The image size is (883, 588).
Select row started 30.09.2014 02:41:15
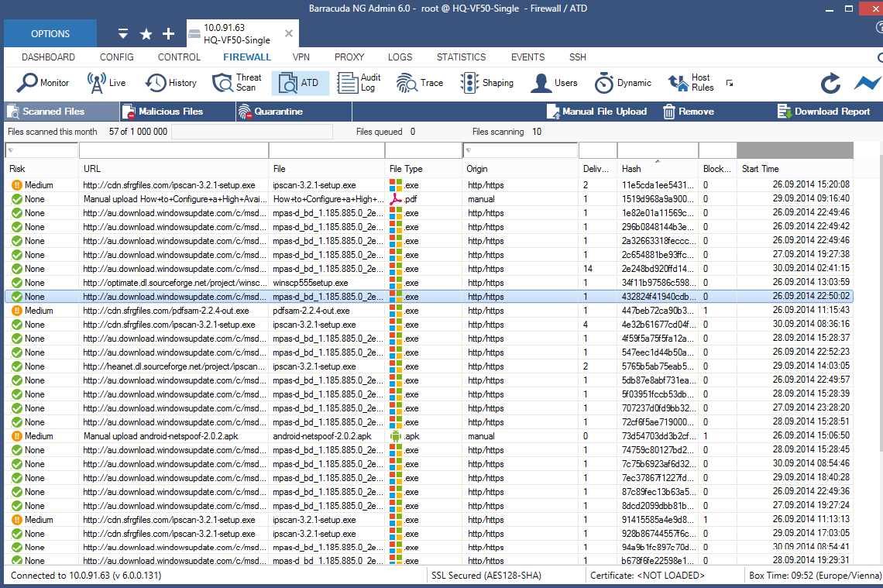point(428,270)
